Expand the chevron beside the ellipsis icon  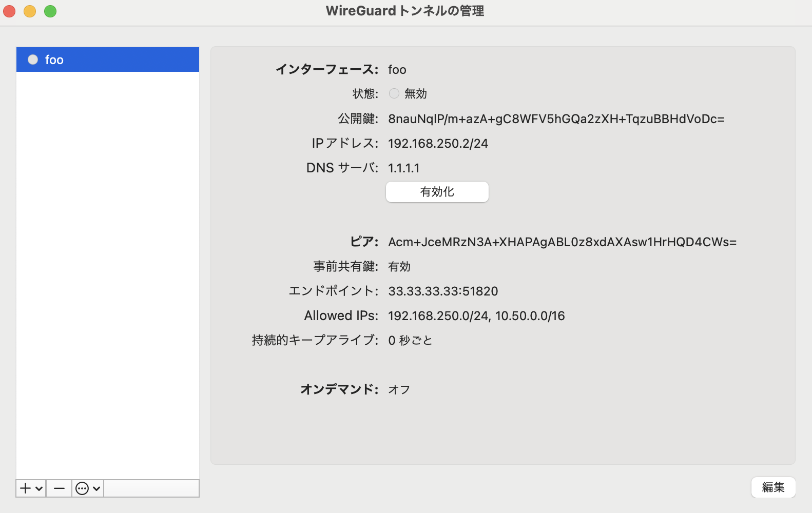[x=96, y=489]
